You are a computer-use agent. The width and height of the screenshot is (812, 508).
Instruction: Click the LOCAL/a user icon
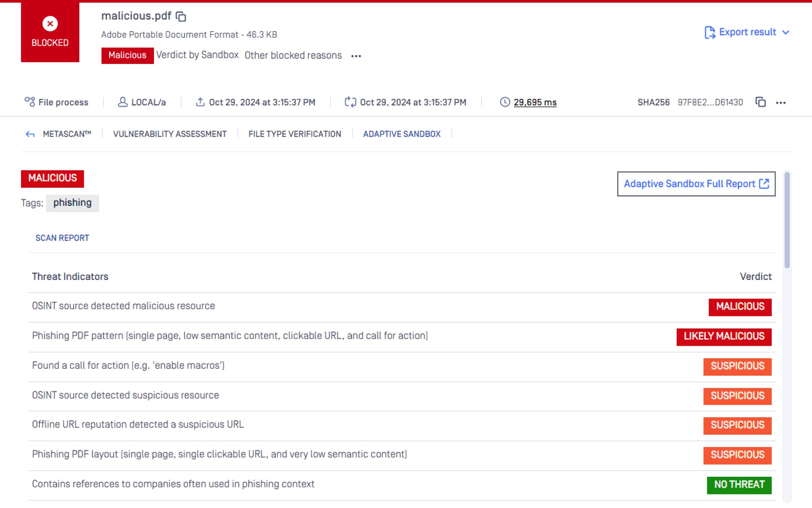tap(122, 102)
